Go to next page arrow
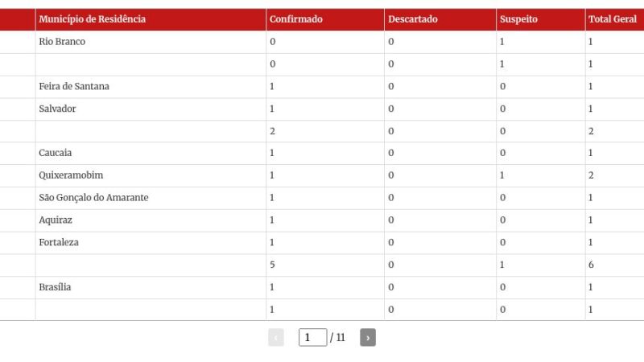The height and width of the screenshot is (362, 644). [x=368, y=338]
